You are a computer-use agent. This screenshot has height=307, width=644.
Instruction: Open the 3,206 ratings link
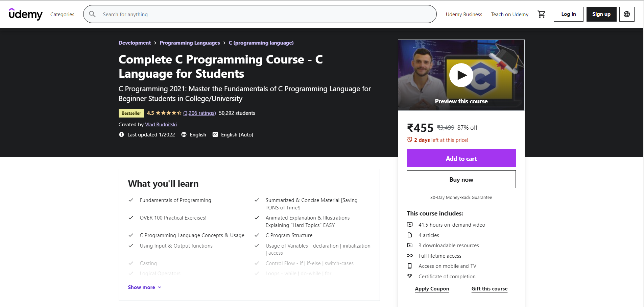[199, 113]
